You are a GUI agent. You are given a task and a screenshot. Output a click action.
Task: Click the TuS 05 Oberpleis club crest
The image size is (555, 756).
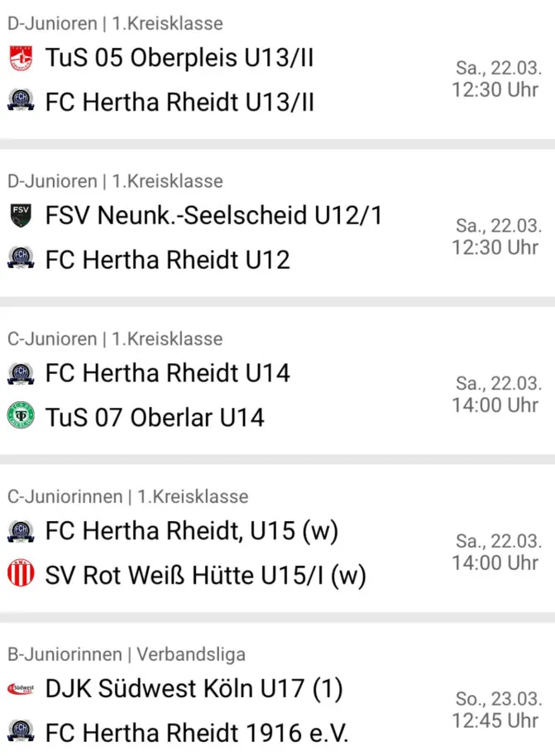[21, 59]
